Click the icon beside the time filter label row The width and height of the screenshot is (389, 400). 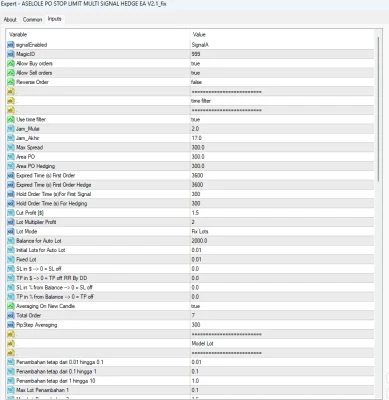point(11,101)
